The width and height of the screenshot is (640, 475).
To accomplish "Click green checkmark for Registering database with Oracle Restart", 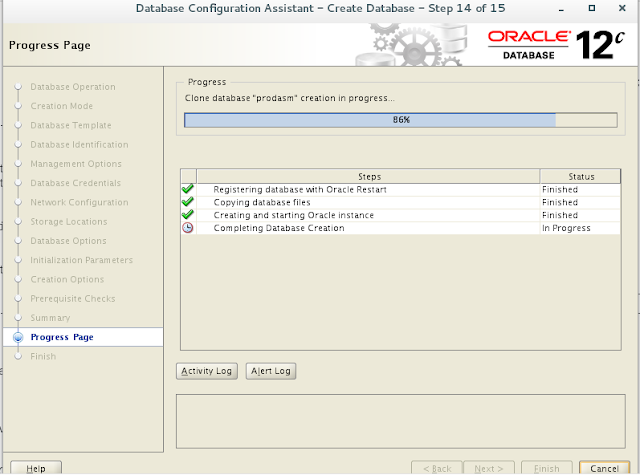I will pos(188,189).
